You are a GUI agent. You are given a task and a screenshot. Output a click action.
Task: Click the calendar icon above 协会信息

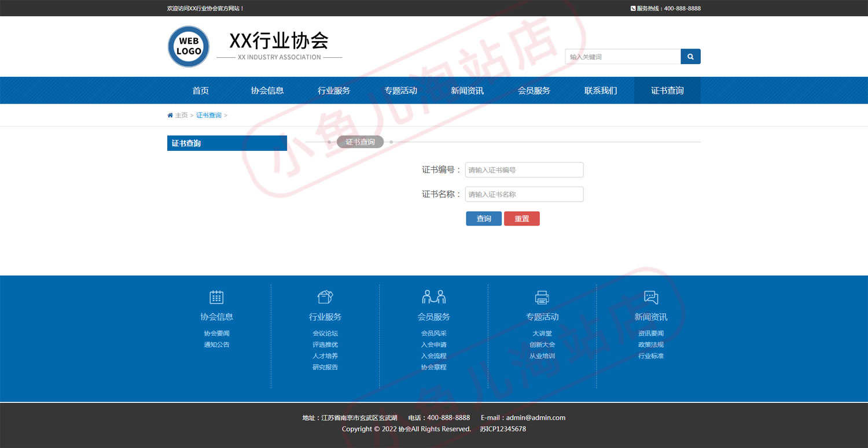click(x=216, y=297)
